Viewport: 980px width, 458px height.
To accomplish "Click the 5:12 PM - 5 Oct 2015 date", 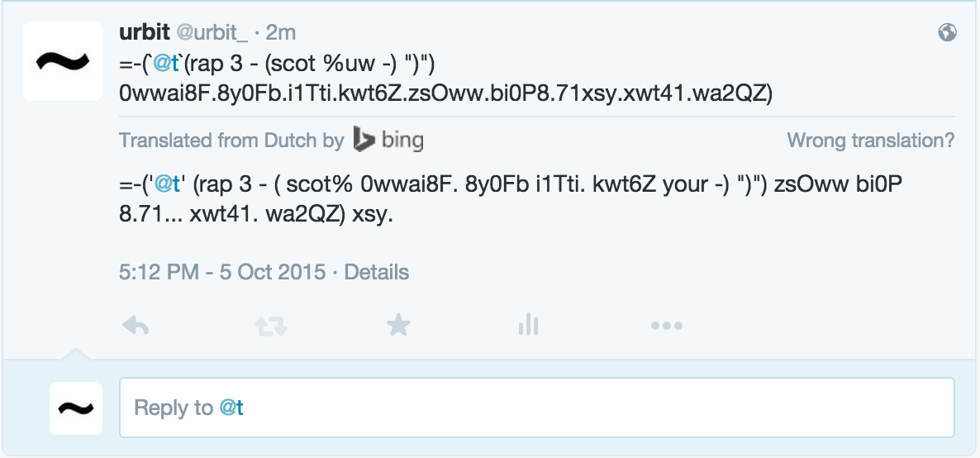I will tap(222, 272).
